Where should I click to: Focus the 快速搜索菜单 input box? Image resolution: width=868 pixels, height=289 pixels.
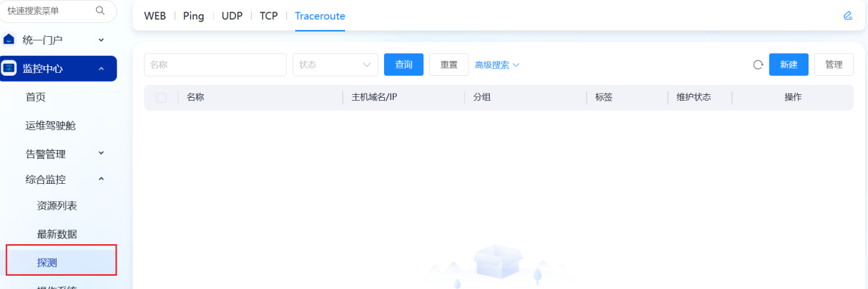(x=58, y=11)
